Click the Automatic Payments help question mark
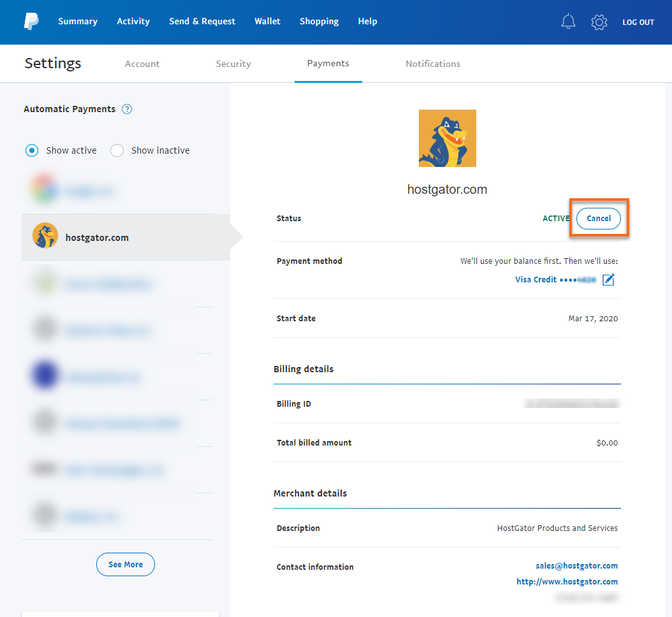 127,109
